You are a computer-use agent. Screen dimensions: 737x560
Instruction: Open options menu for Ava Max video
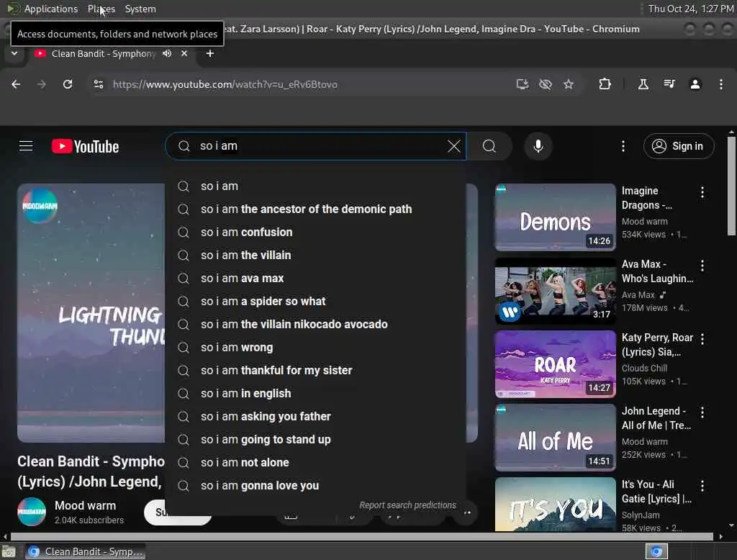click(702, 266)
